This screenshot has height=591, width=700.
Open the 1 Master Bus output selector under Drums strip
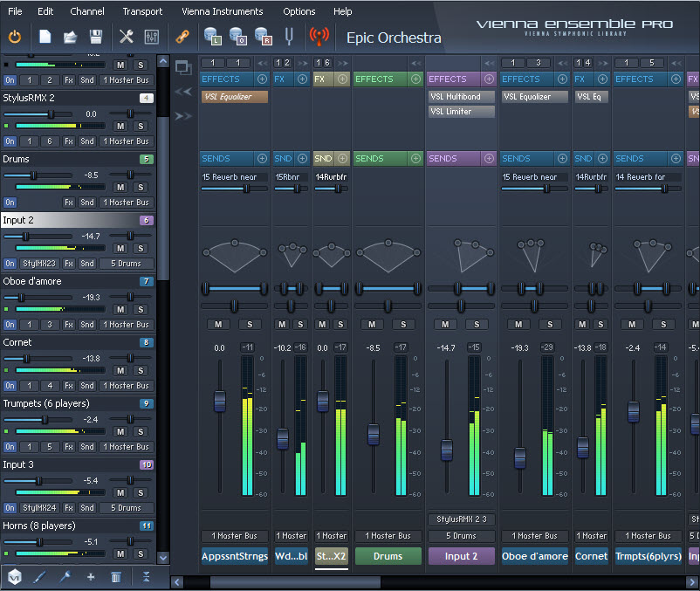[x=388, y=536]
